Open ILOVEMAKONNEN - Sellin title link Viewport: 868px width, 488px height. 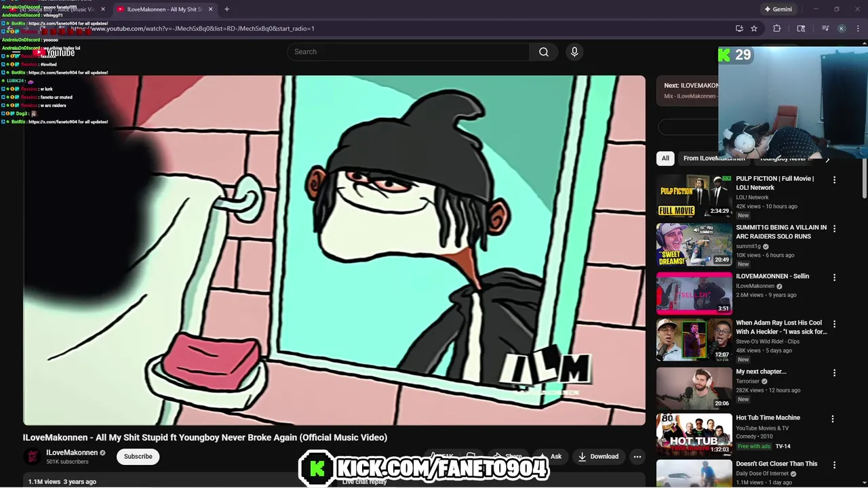(x=772, y=276)
